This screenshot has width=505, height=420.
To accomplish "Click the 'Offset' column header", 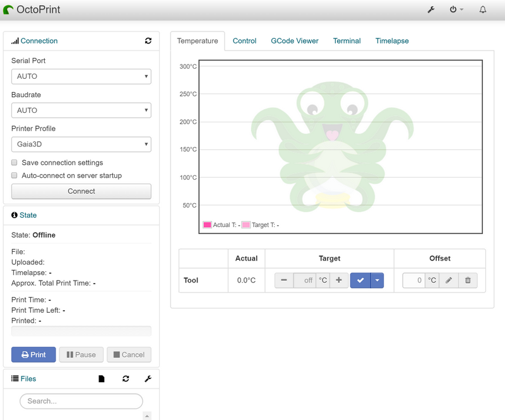I will pyautogui.click(x=440, y=259).
